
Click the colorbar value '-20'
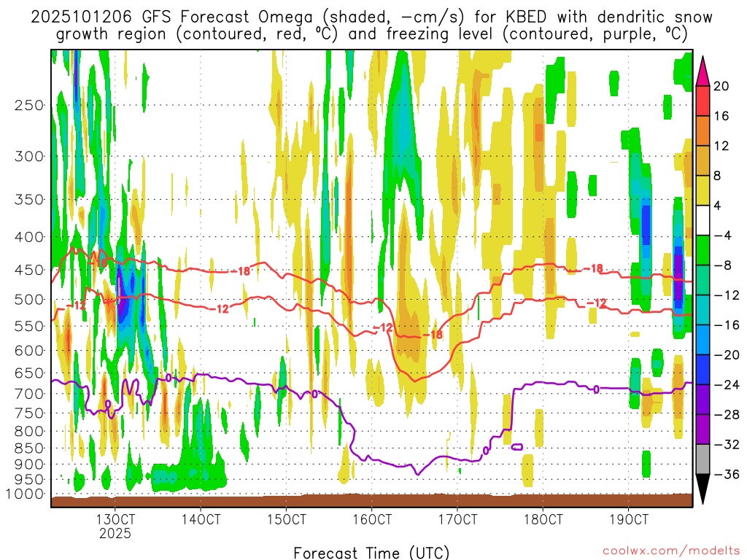[727, 355]
